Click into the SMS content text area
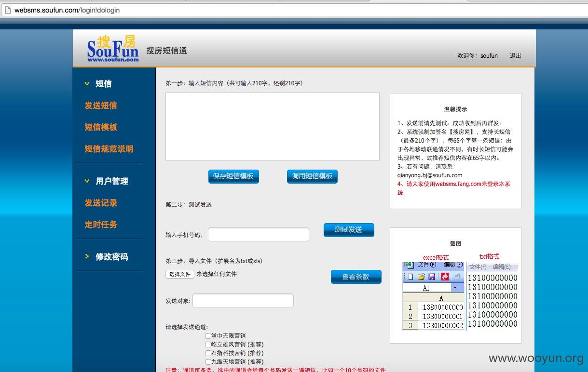Image resolution: width=588 pixels, height=372 pixels. (x=273, y=126)
